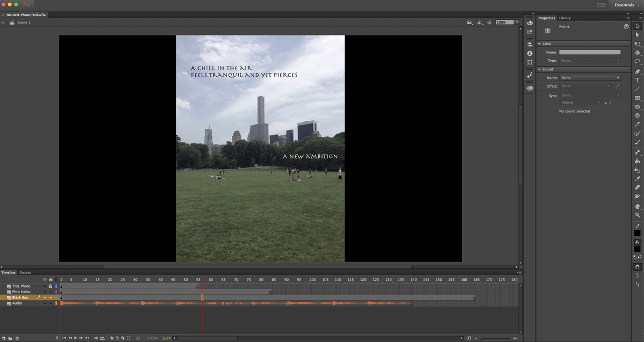This screenshot has width=644, height=342.
Task: Select the Eyedropper tool
Action: pos(637,179)
